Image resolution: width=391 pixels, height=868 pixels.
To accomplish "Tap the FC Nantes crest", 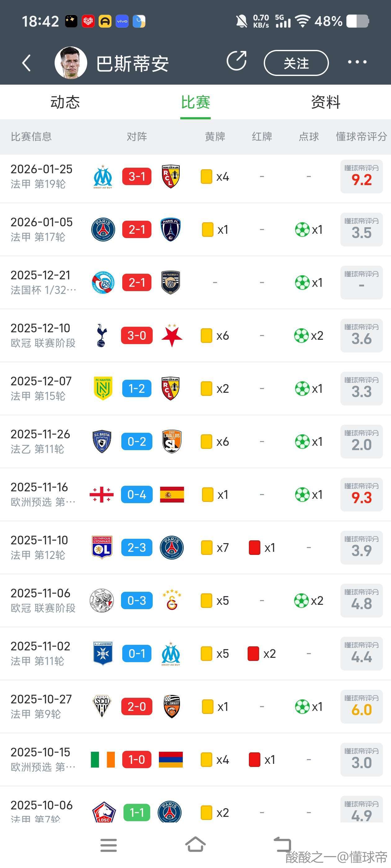I will 103,388.
